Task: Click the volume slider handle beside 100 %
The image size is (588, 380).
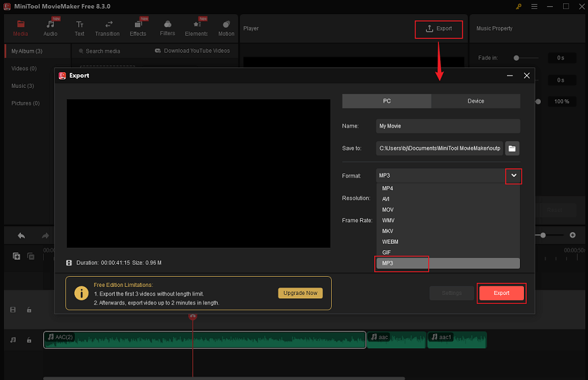Action: [x=538, y=101]
